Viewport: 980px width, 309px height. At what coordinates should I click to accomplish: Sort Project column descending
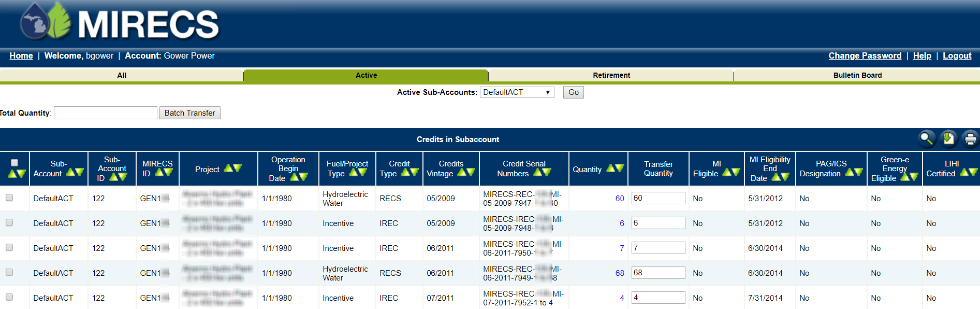coord(237,168)
